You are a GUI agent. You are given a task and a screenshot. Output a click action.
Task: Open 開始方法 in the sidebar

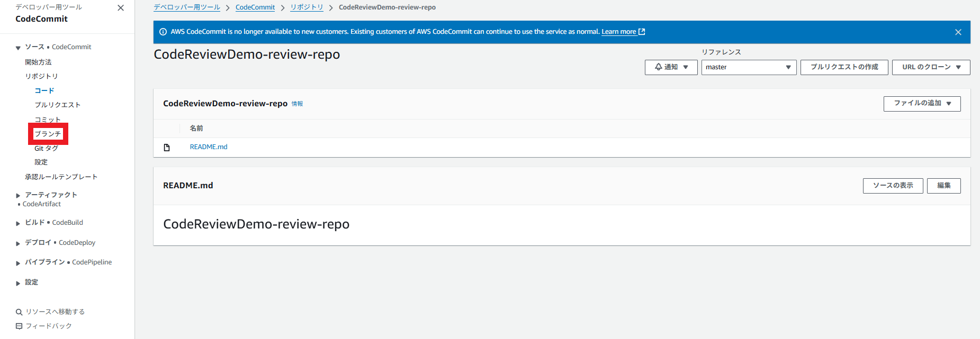point(38,62)
